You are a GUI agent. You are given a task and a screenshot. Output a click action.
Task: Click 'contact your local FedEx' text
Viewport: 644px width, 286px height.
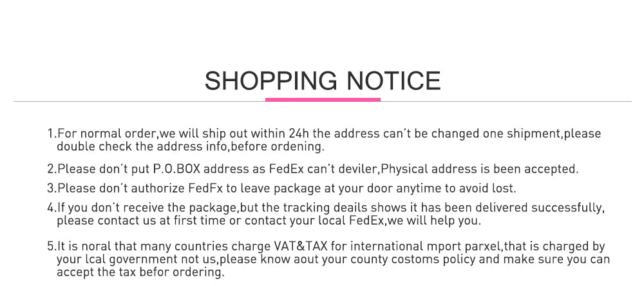315,221
